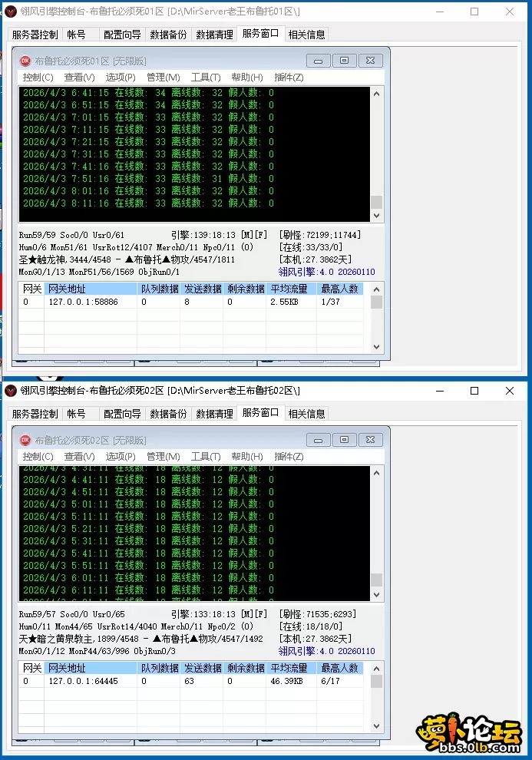Image resolution: width=532 pixels, height=760 pixels.
Task: Open 管理(M) menu in 02区 inner window
Action: pos(164,457)
